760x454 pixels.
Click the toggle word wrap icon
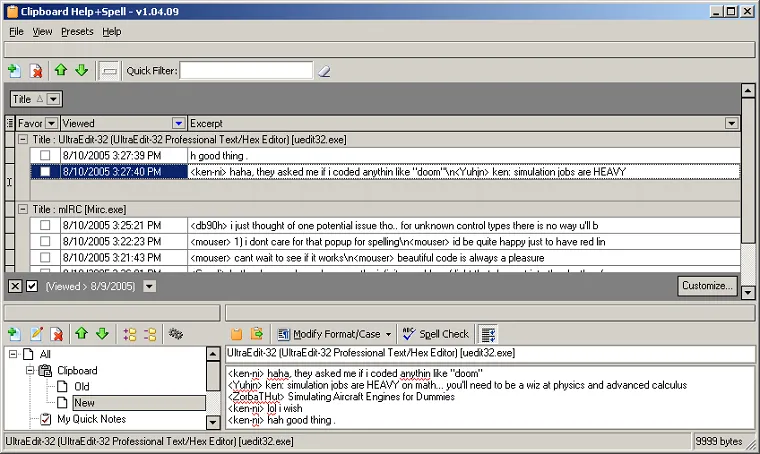488,334
